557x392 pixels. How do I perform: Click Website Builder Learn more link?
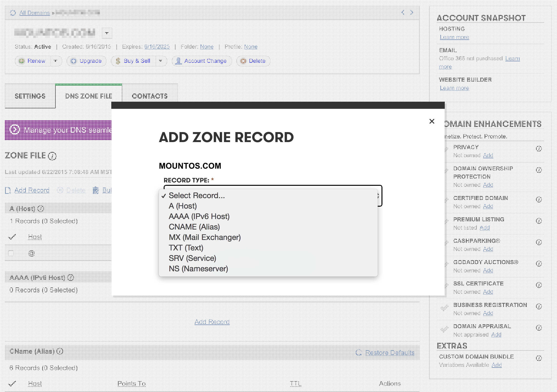point(454,88)
